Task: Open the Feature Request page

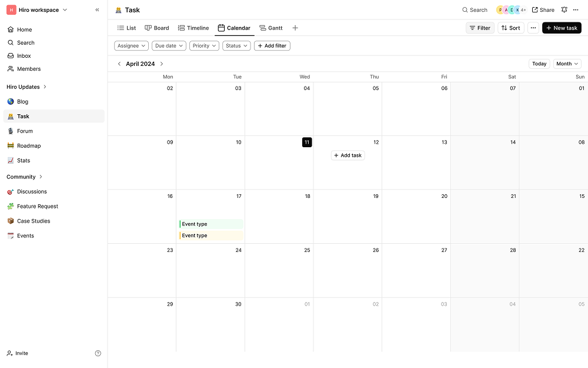Action: [54, 207]
